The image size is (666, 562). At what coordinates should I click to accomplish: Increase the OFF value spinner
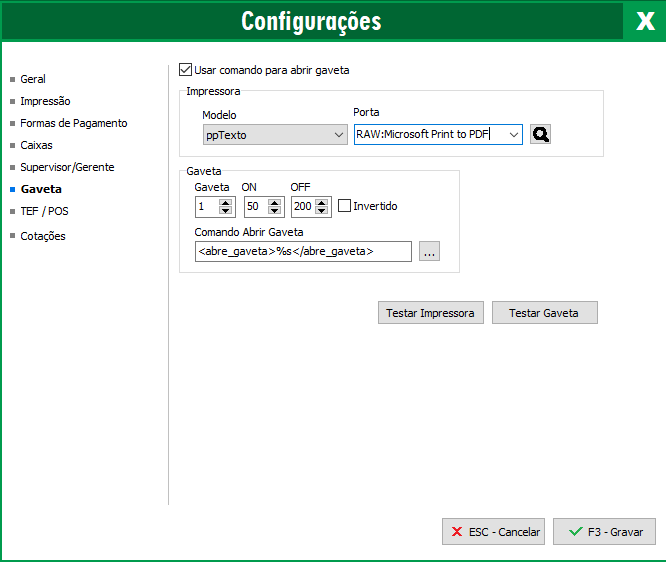coord(322,202)
